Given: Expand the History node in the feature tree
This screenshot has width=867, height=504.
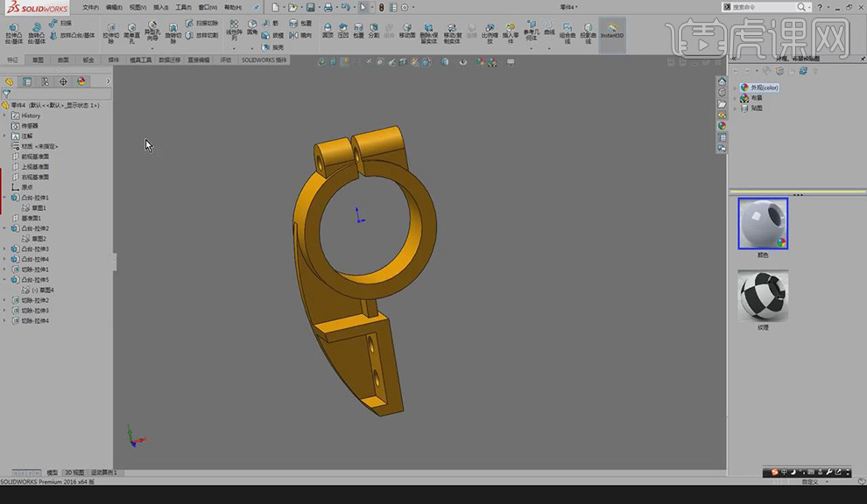Looking at the screenshot, I should [x=5, y=115].
